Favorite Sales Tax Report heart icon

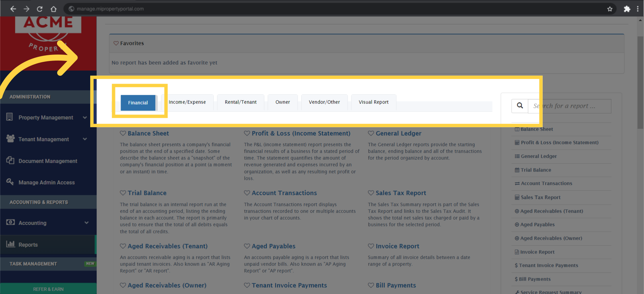(x=371, y=193)
